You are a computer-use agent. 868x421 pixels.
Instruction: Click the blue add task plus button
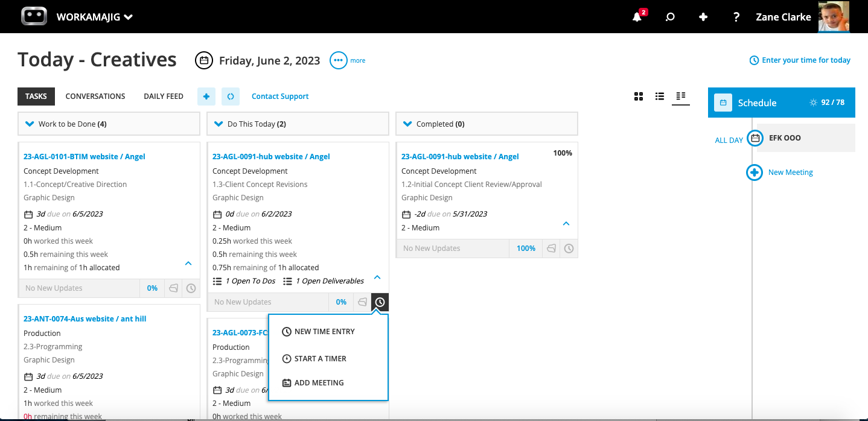206,97
